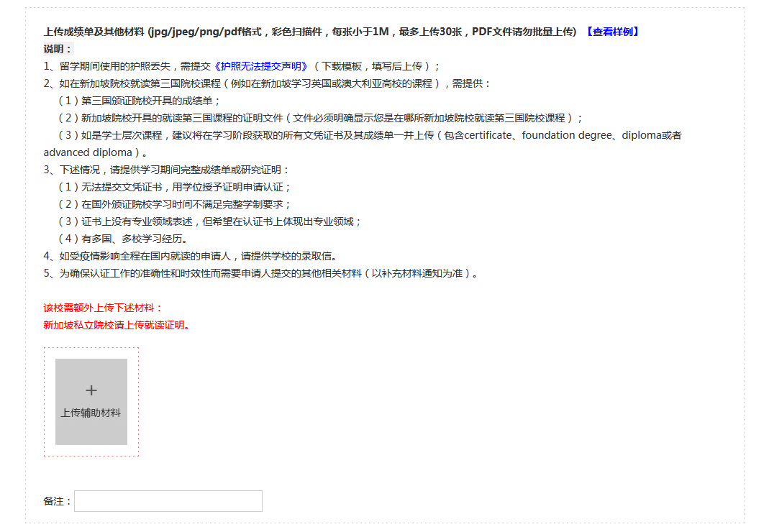
Task: Click item (4) 有多国、多校学习经历。
Action: coord(123,239)
